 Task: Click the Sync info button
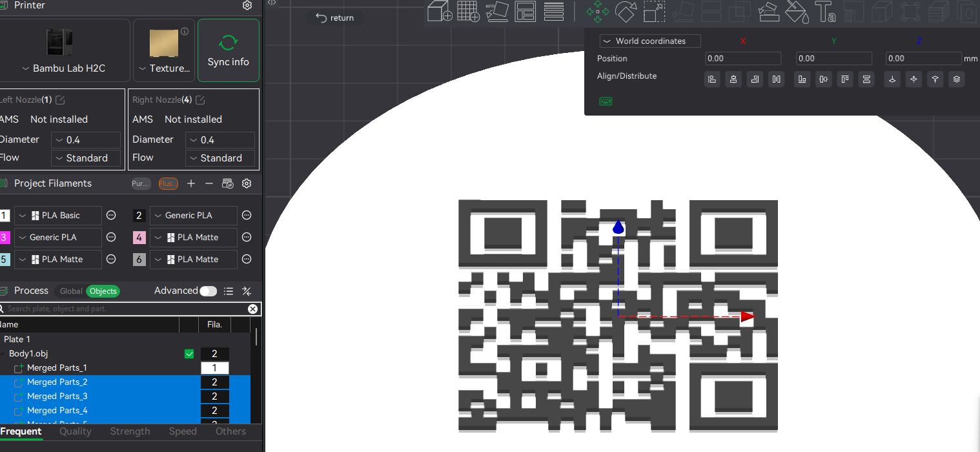229,50
